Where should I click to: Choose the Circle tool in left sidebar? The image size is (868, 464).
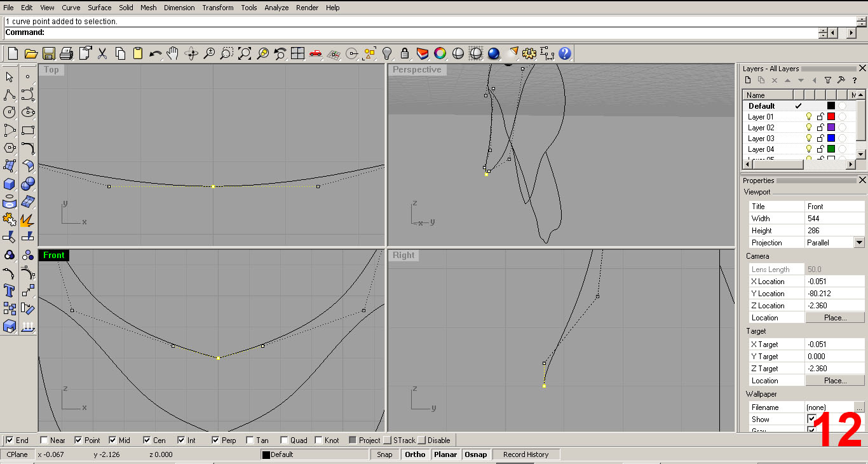tap(10, 113)
